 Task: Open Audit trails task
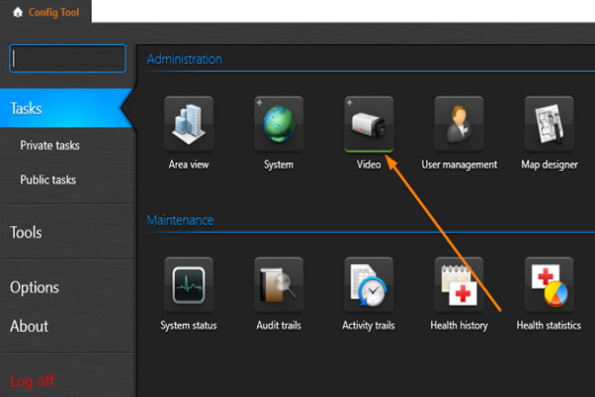[279, 285]
